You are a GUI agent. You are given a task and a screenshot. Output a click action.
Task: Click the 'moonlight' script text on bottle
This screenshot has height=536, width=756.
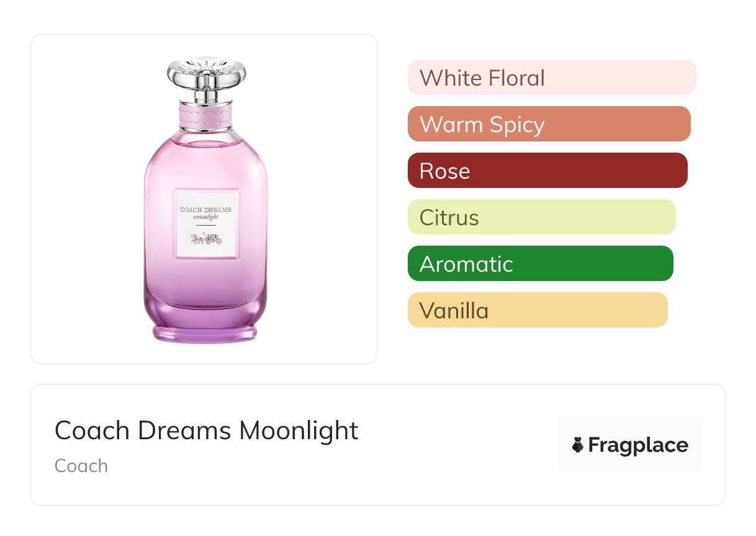point(205,217)
